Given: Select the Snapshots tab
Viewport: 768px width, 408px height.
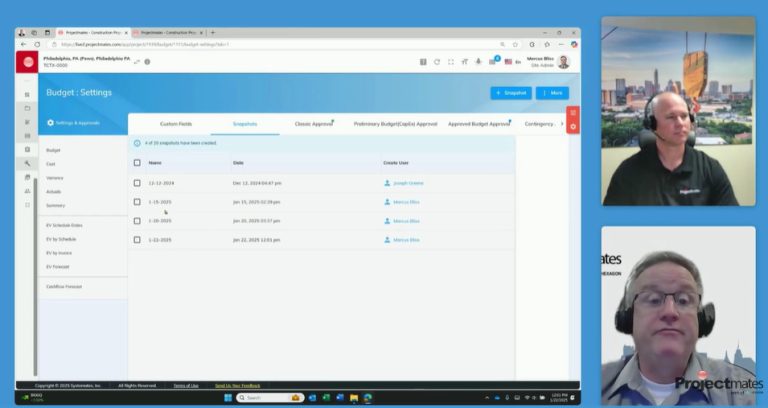Looking at the screenshot, I should pyautogui.click(x=245, y=124).
